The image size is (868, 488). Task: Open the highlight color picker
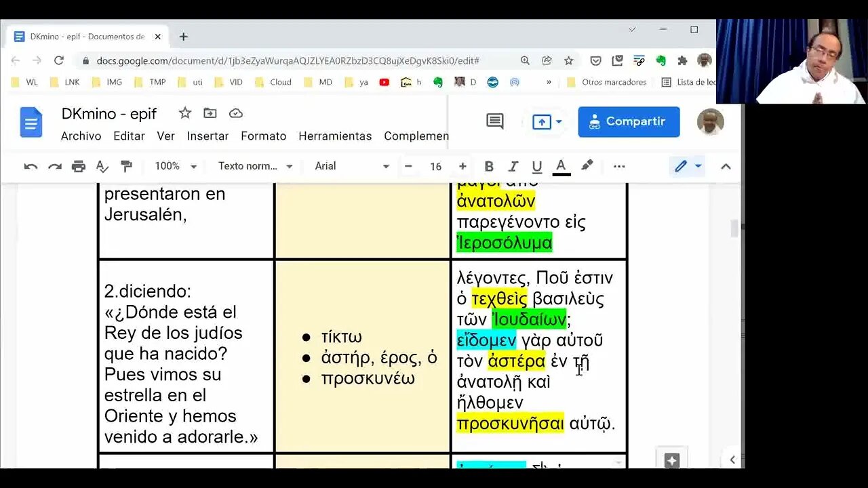click(x=587, y=165)
